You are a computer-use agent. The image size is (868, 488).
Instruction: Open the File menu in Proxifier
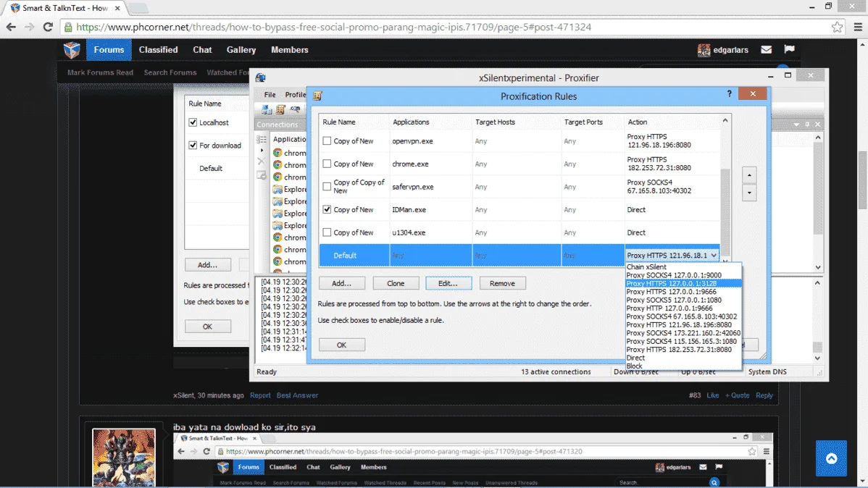coord(270,95)
